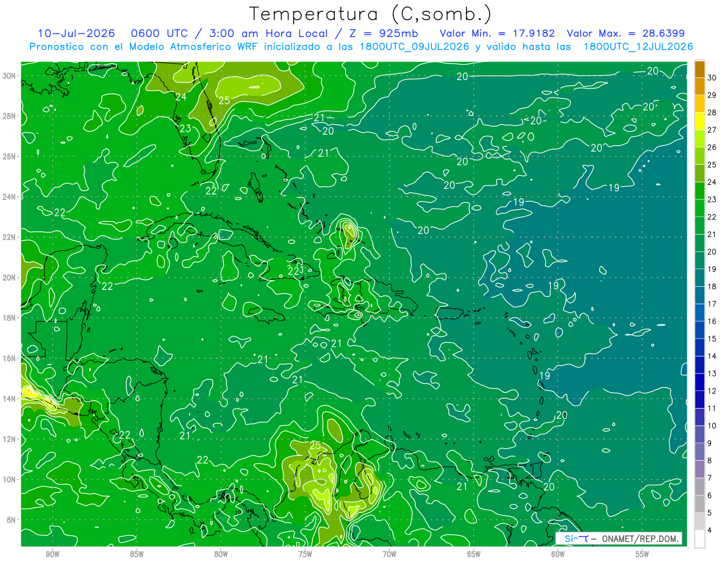Click the "16N" latitude axis label
Image resolution: width=728 pixels, height=562 pixels.
(10, 358)
